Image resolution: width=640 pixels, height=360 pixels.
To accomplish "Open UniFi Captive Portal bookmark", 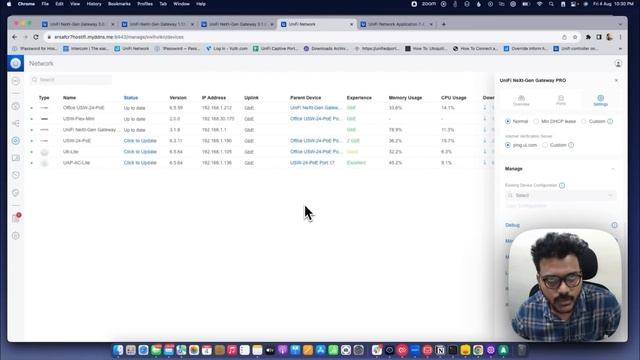I will pos(276,49).
